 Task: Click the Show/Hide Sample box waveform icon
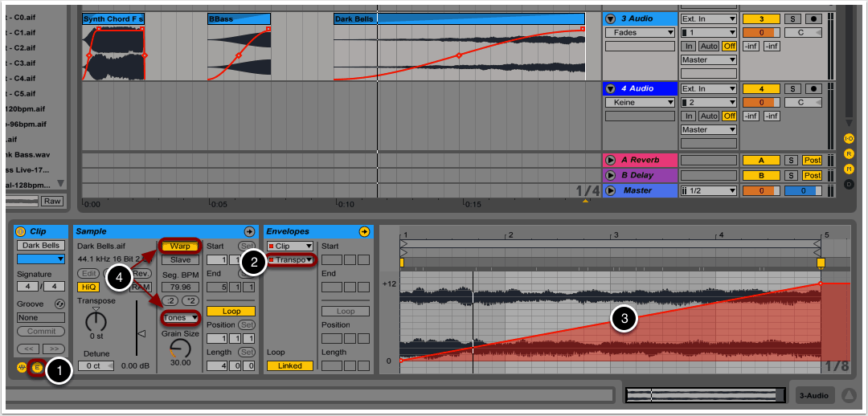click(22, 367)
